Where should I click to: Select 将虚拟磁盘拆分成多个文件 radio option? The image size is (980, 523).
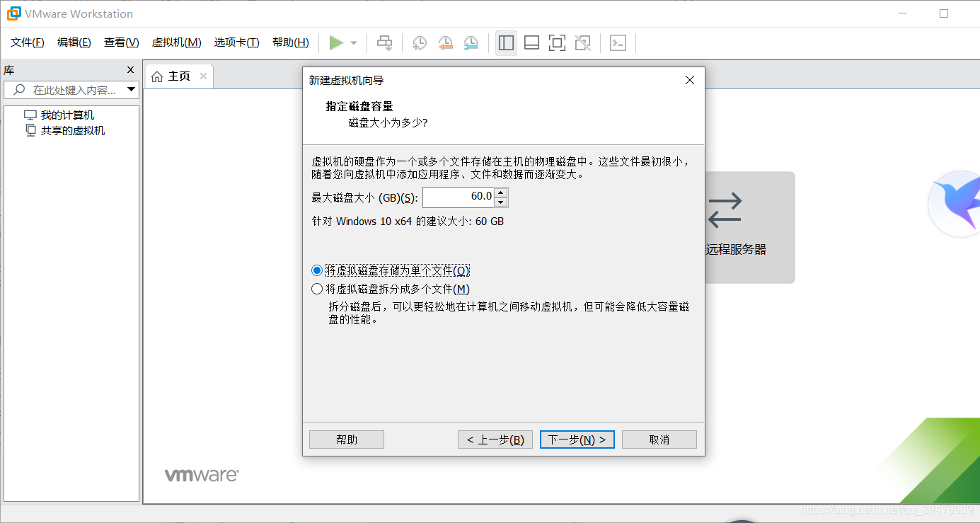391,289
